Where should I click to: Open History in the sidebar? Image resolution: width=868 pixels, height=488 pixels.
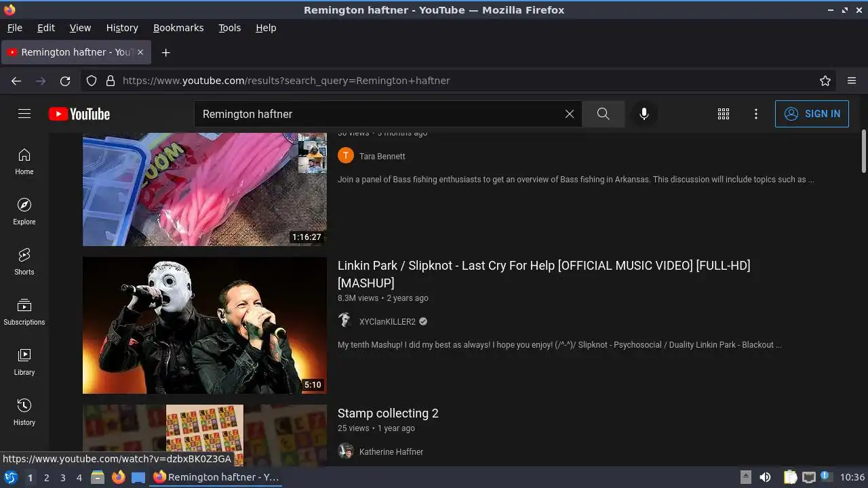pos(24,412)
